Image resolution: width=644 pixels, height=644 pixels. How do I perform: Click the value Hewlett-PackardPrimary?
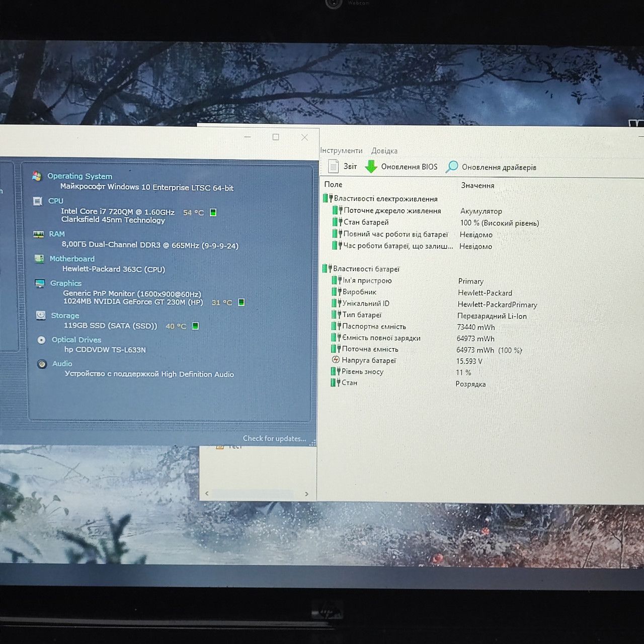498,304
